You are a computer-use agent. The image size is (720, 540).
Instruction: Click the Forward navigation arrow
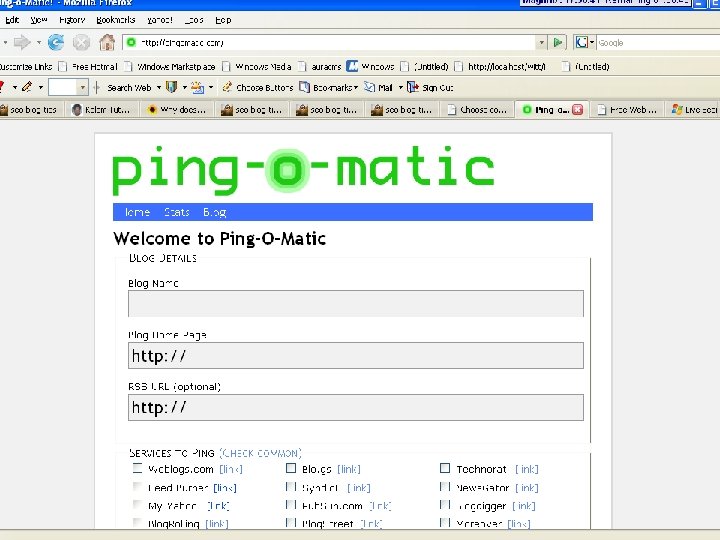tap(22, 43)
